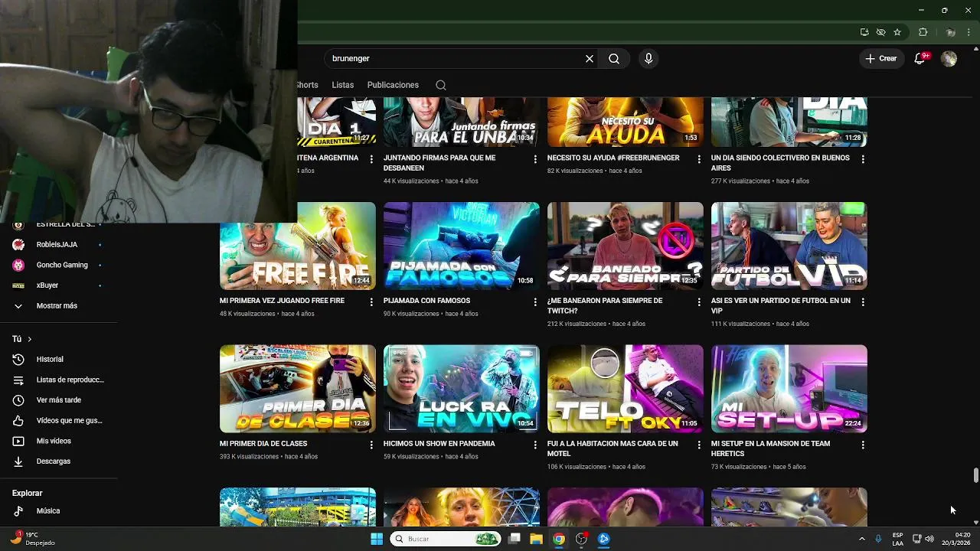
Task: Clear the brunenger search text with X
Action: pos(590,59)
